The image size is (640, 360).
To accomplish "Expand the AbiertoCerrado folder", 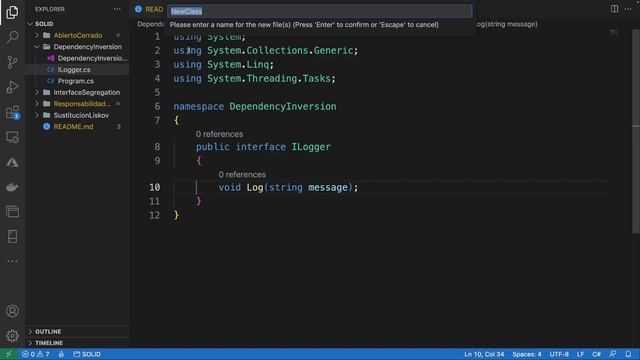I will tap(37, 36).
